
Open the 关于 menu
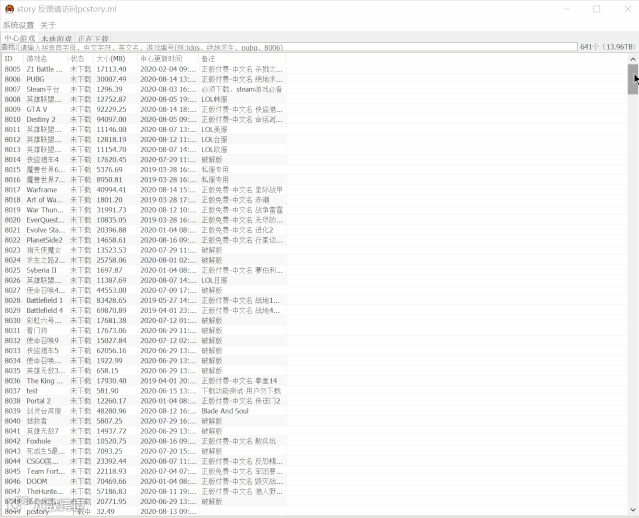[48, 25]
